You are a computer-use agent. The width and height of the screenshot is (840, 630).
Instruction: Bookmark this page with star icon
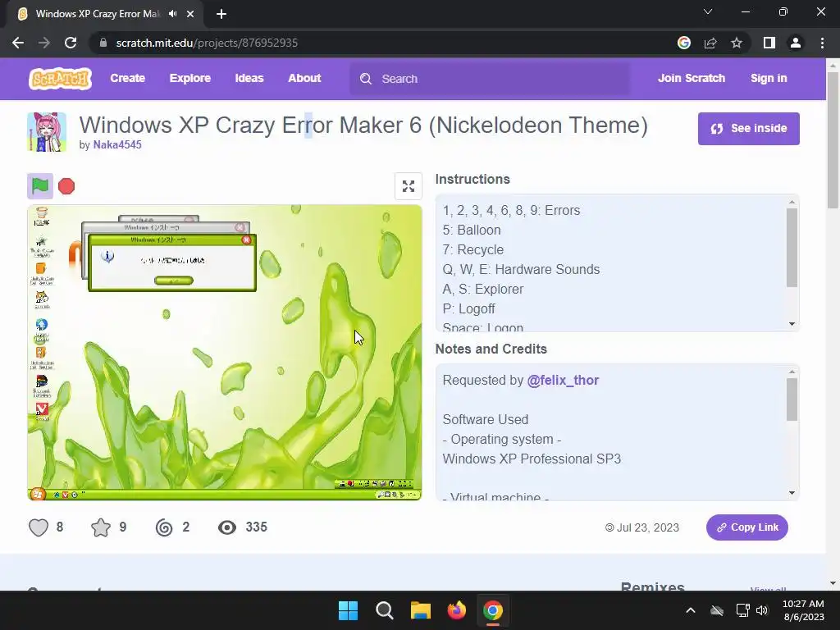(x=737, y=43)
